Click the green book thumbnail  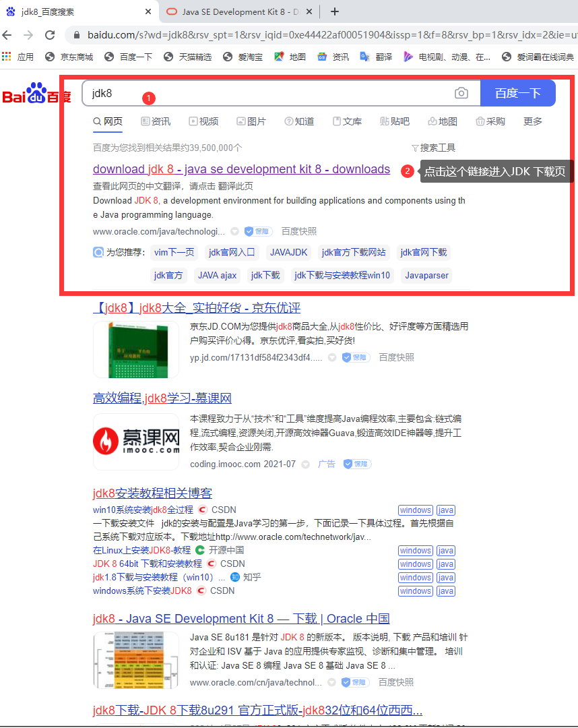tap(136, 349)
